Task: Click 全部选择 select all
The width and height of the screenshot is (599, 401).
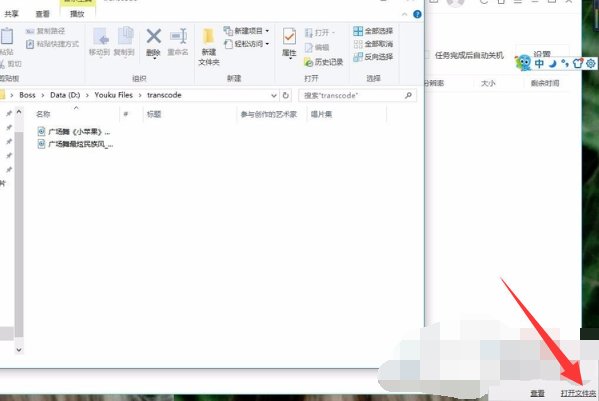Action: (373, 31)
